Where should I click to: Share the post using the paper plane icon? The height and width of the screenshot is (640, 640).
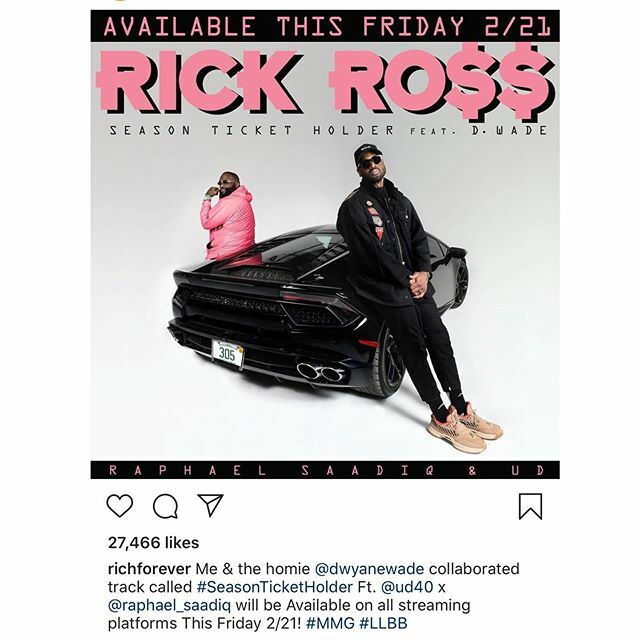tap(210, 505)
